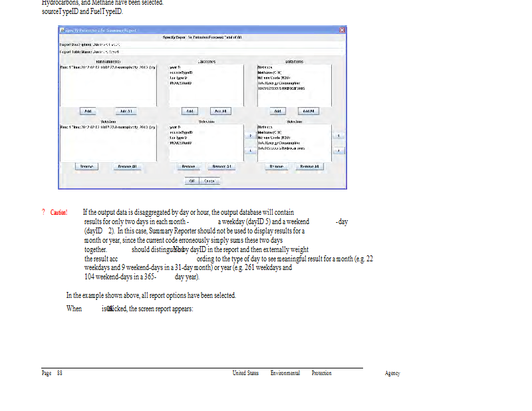Confirm the report with the OK button

(192, 180)
